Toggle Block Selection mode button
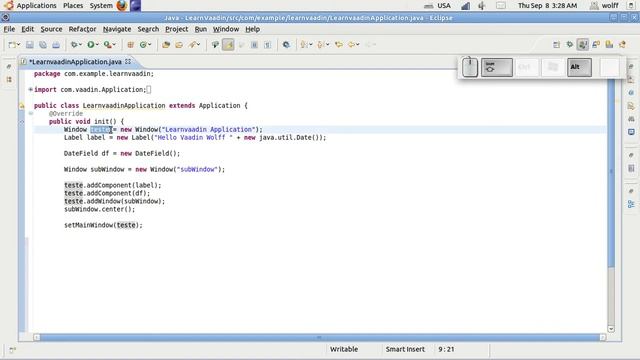This screenshot has width=640, height=360. pos(254,45)
